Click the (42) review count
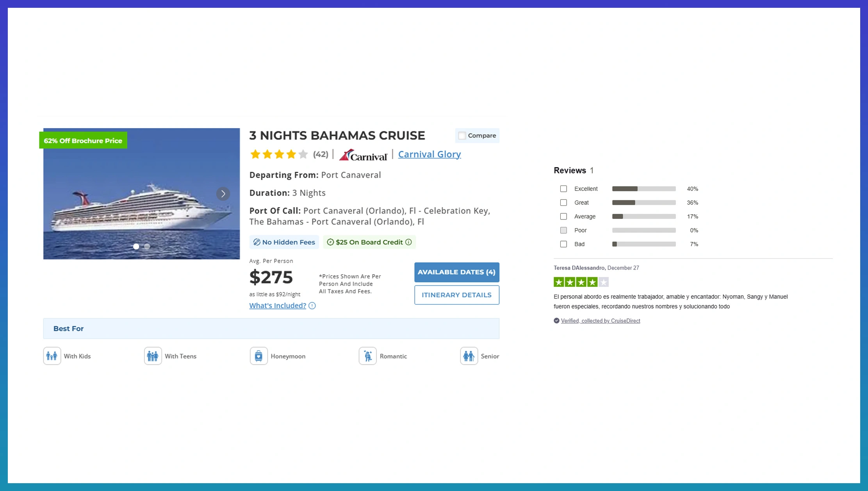The width and height of the screenshot is (868, 491). click(321, 154)
